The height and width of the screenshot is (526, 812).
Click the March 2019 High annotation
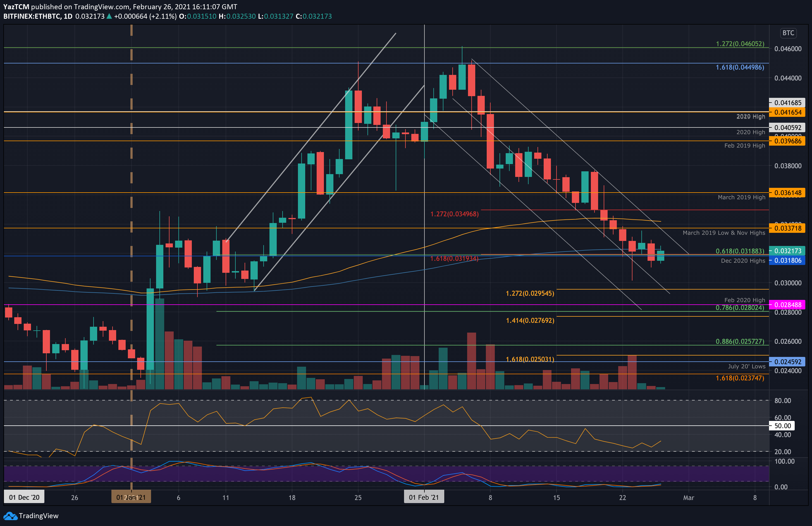[741, 197]
